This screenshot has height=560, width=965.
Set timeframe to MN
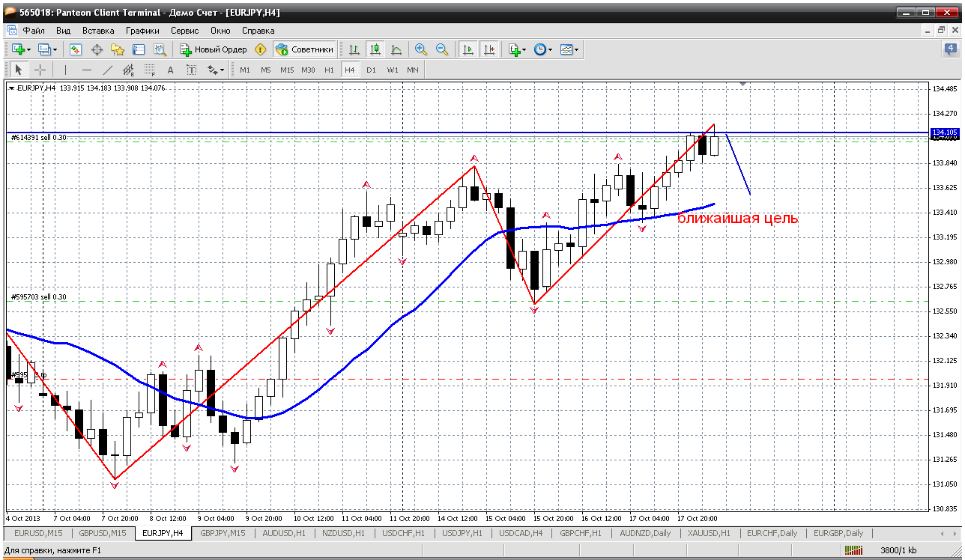[x=413, y=70]
